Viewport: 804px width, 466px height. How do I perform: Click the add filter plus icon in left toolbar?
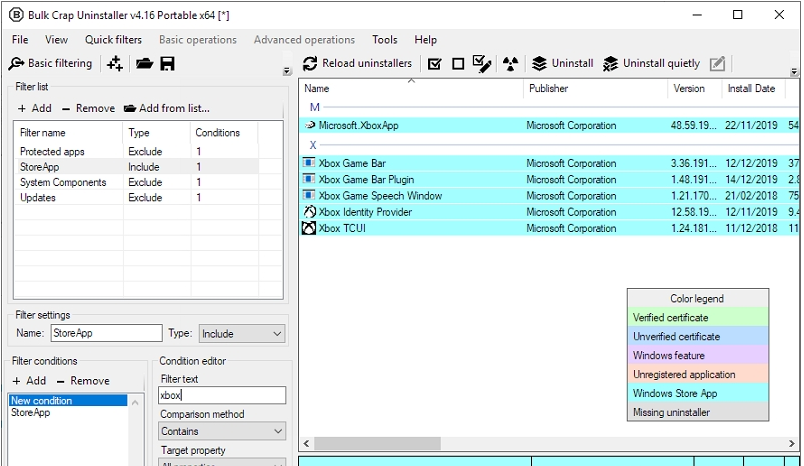pyautogui.click(x=114, y=64)
